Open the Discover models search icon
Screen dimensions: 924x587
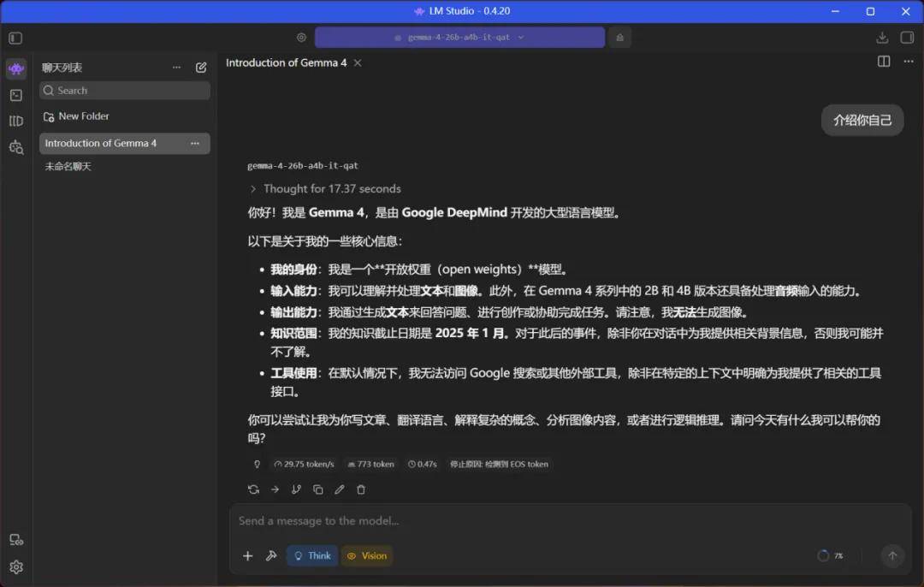click(16, 147)
